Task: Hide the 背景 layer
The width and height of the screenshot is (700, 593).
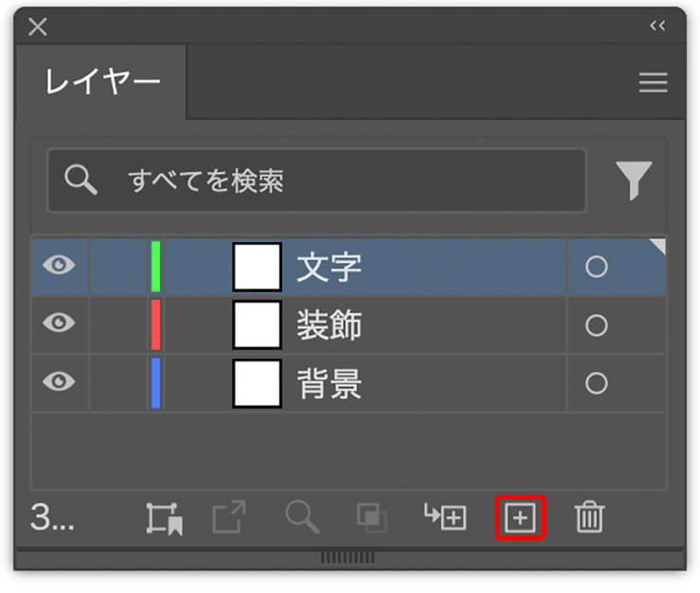Action: pos(59,382)
